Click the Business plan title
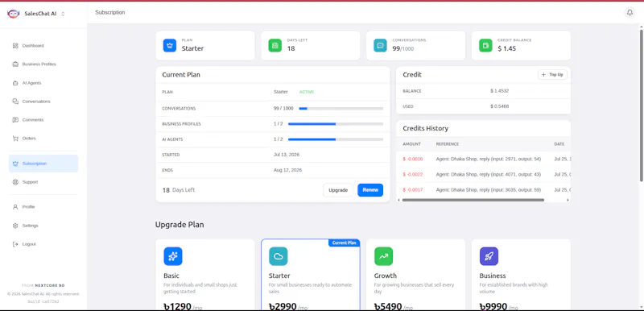Image resolution: width=644 pixels, height=311 pixels. pyautogui.click(x=493, y=276)
